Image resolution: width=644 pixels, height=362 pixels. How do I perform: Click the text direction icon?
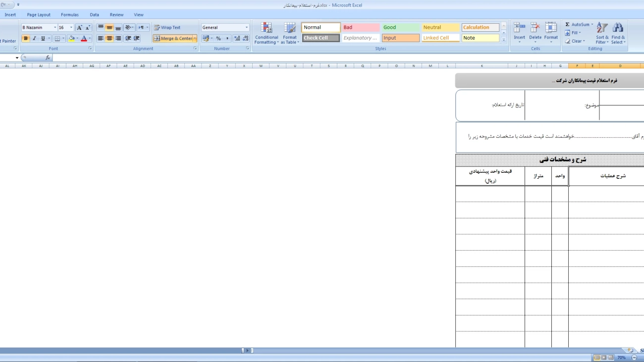141,28
